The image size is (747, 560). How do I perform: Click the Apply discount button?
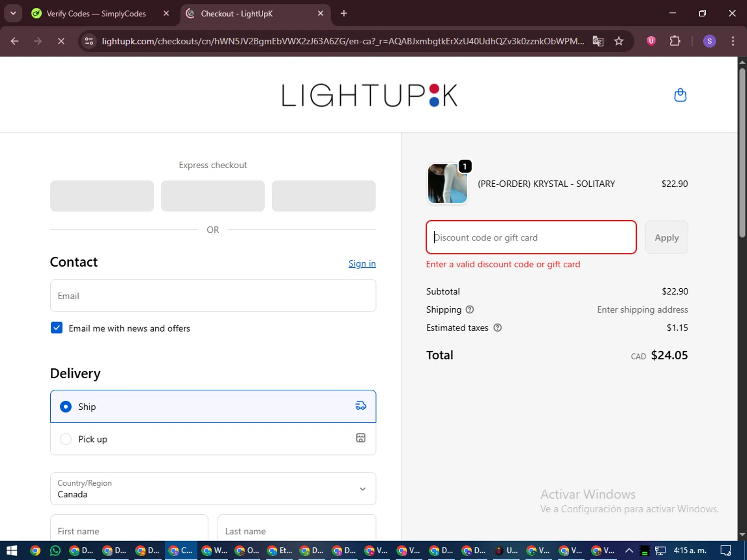pyautogui.click(x=666, y=237)
